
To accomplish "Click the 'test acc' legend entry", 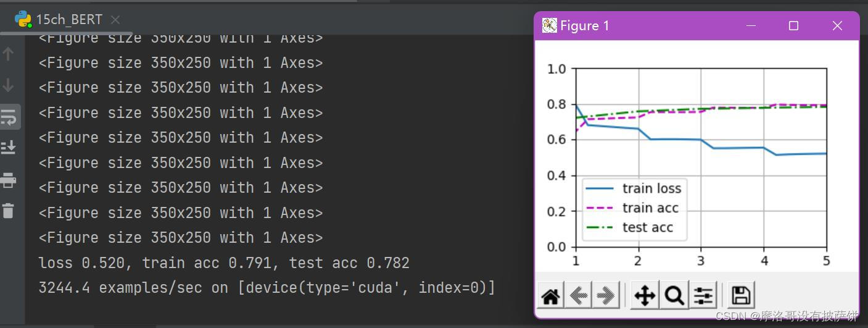I will tap(630, 227).
